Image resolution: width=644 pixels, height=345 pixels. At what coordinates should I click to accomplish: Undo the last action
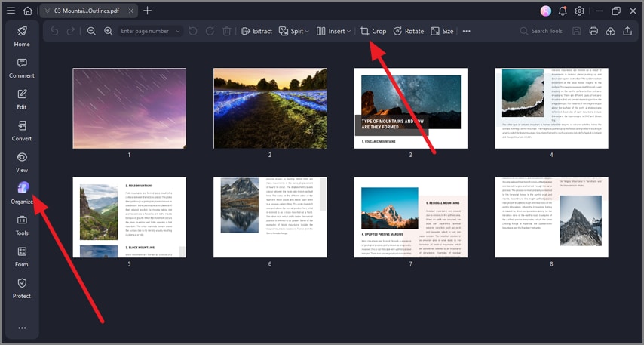click(x=54, y=31)
